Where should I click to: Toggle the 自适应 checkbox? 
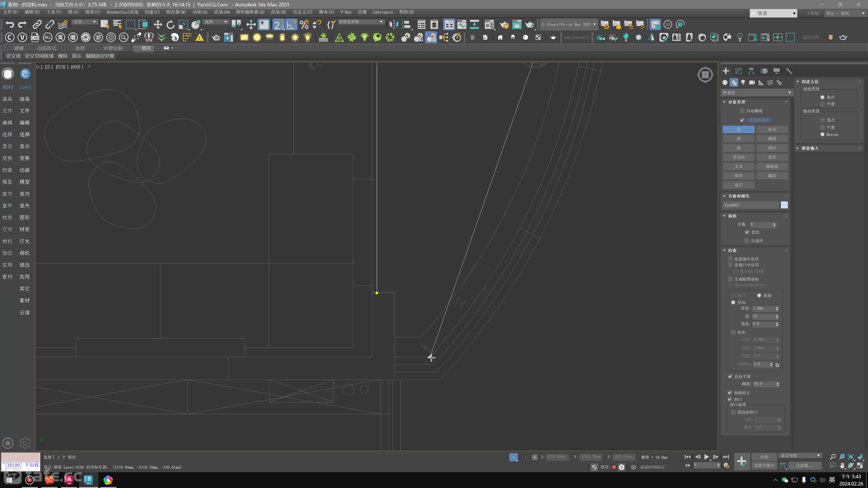tap(747, 241)
